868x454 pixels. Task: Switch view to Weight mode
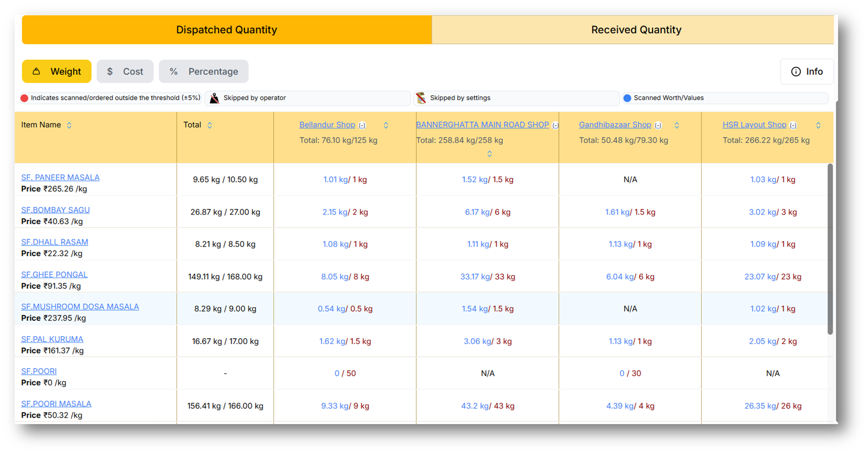click(x=57, y=71)
